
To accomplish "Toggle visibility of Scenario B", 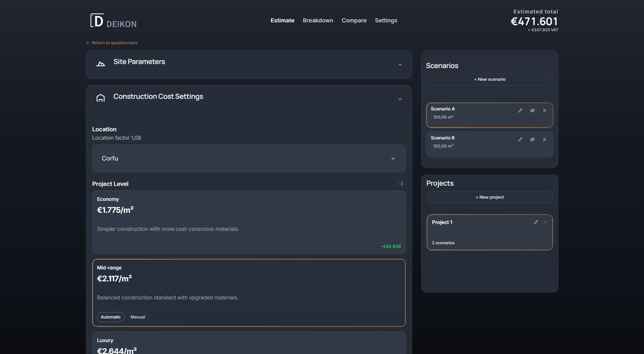I will (532, 139).
